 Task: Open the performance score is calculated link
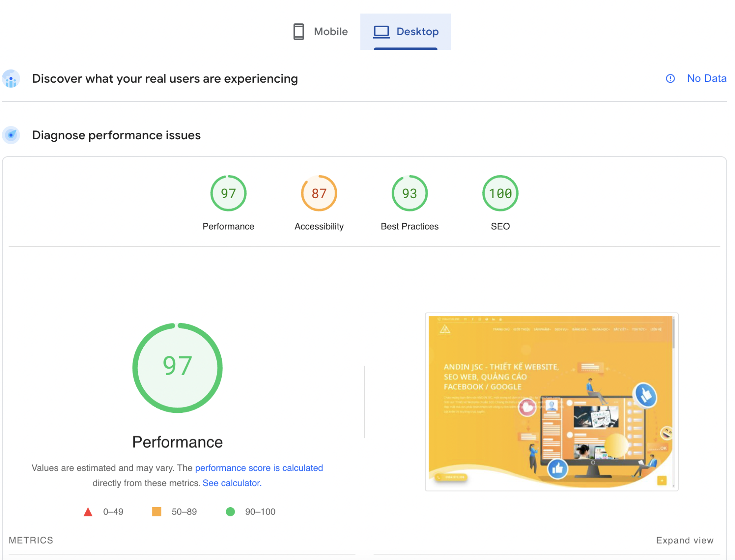click(x=259, y=468)
